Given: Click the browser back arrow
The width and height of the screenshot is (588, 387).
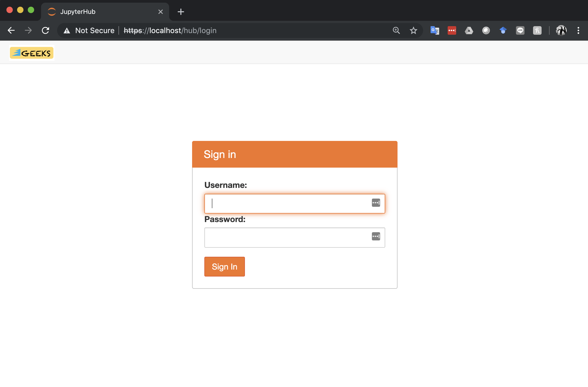Looking at the screenshot, I should point(11,30).
